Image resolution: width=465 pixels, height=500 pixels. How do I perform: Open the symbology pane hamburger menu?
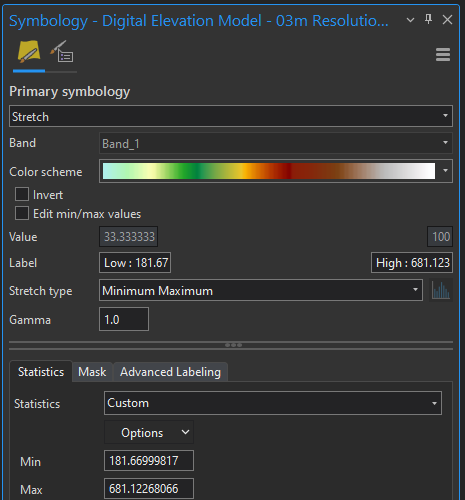443,55
